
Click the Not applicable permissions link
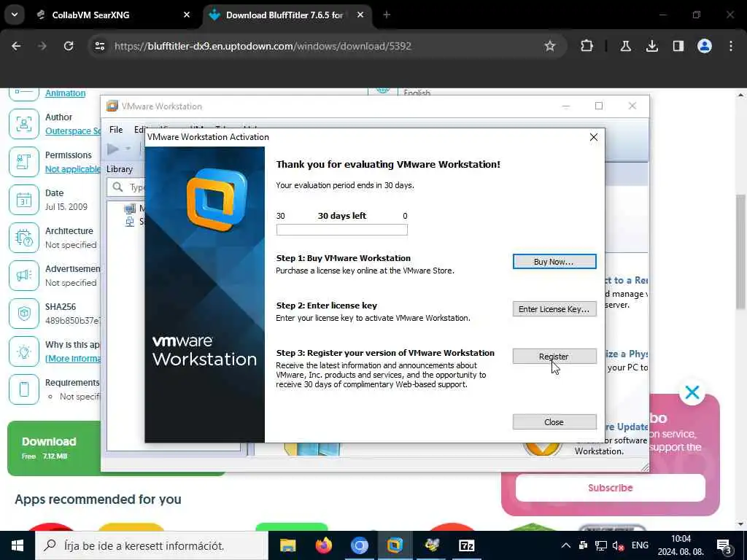point(73,169)
